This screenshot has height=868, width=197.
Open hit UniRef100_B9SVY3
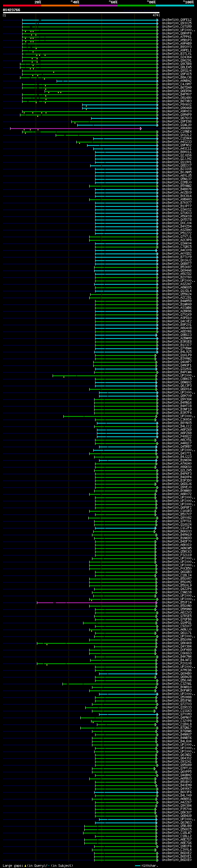pos(177,47)
